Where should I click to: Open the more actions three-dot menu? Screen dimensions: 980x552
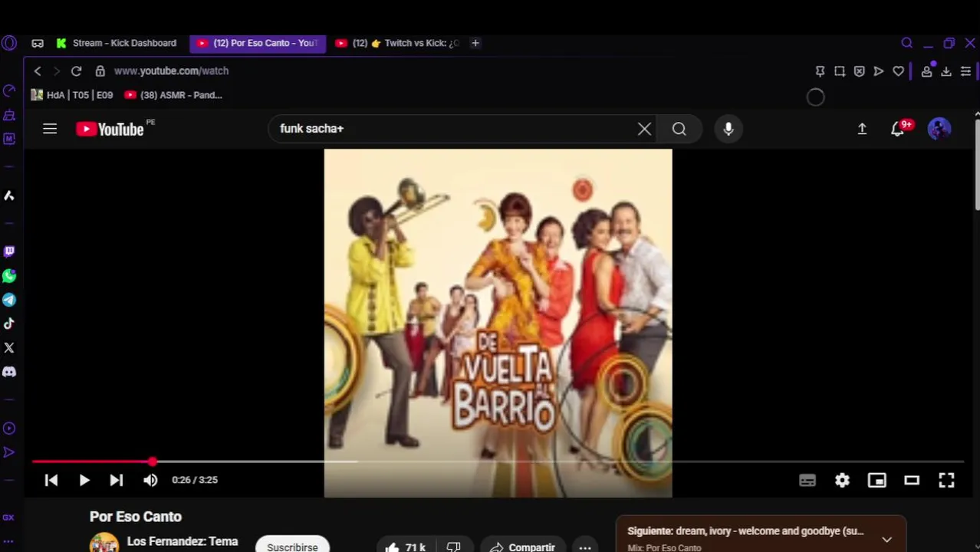585,547
